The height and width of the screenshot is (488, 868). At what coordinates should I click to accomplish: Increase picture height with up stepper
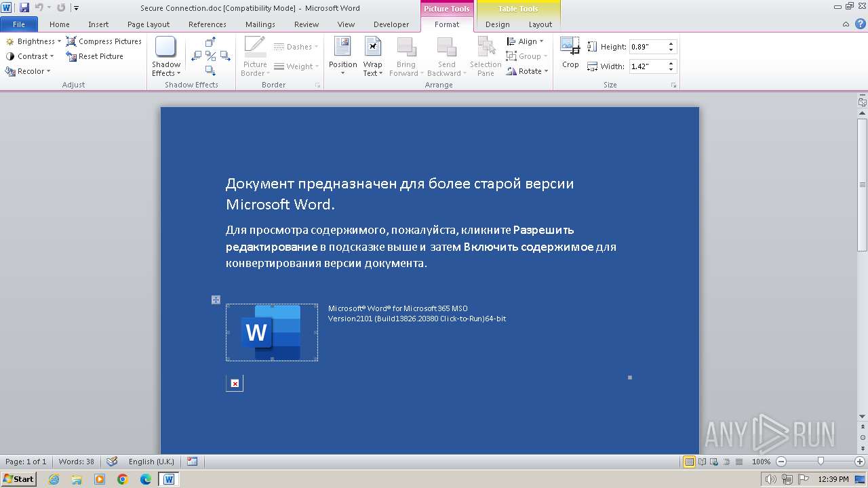click(671, 44)
